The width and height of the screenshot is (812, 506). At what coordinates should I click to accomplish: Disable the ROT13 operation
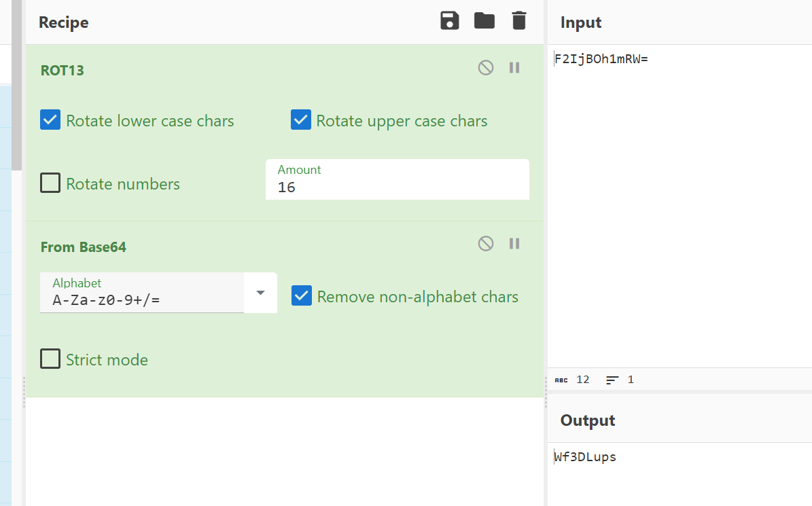click(x=486, y=67)
